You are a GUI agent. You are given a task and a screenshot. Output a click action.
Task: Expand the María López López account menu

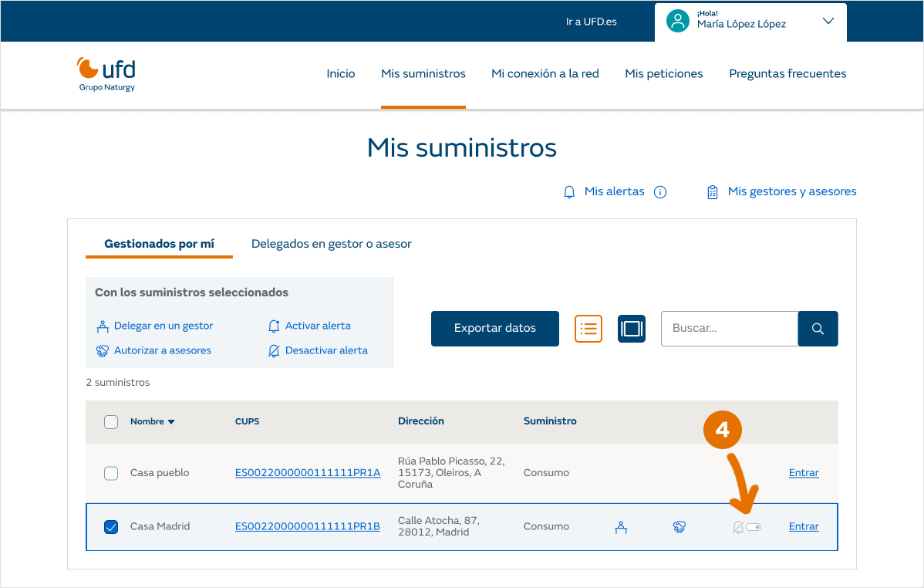point(828,22)
